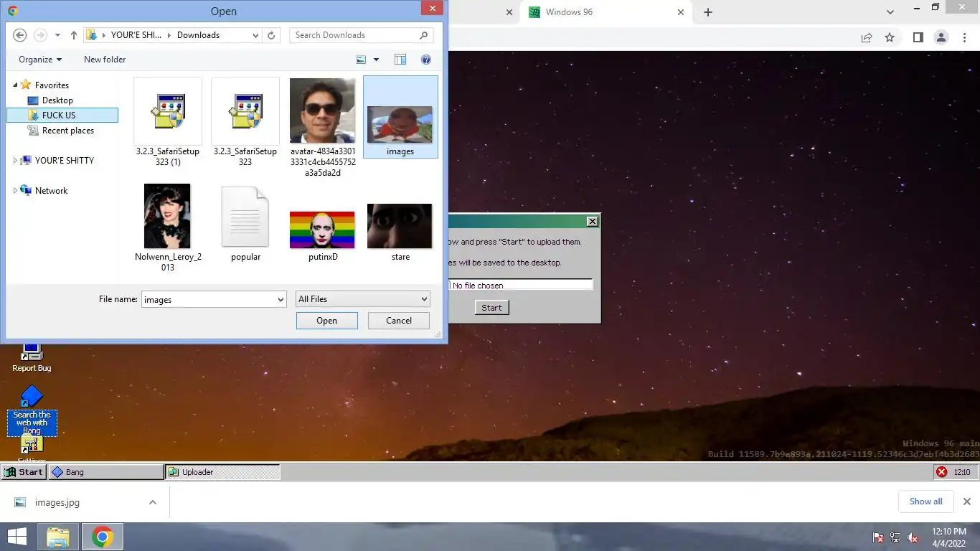Switch to Bang taskbar item

[x=106, y=472]
